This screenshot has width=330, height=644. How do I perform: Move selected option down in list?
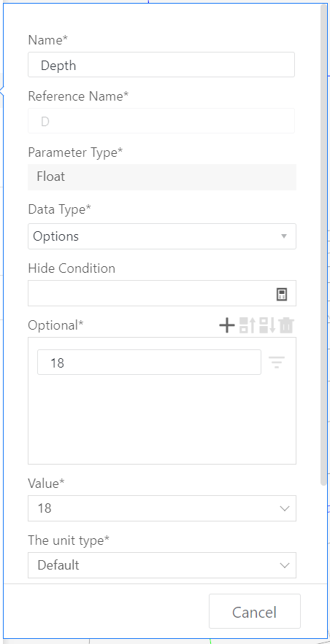(x=267, y=325)
